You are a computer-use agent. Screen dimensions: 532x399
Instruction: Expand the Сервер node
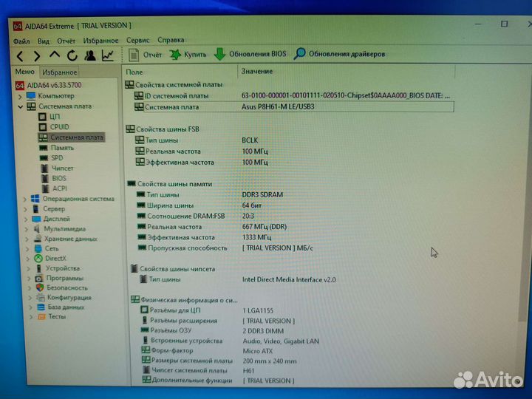point(25,209)
